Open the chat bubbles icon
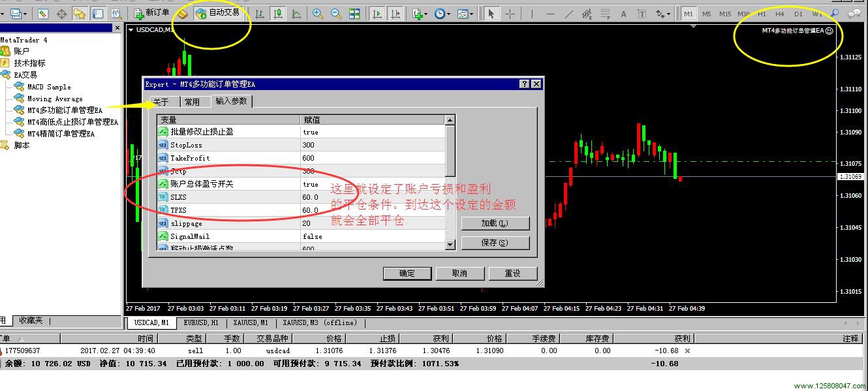This screenshot has width=868, height=391. pos(854,13)
